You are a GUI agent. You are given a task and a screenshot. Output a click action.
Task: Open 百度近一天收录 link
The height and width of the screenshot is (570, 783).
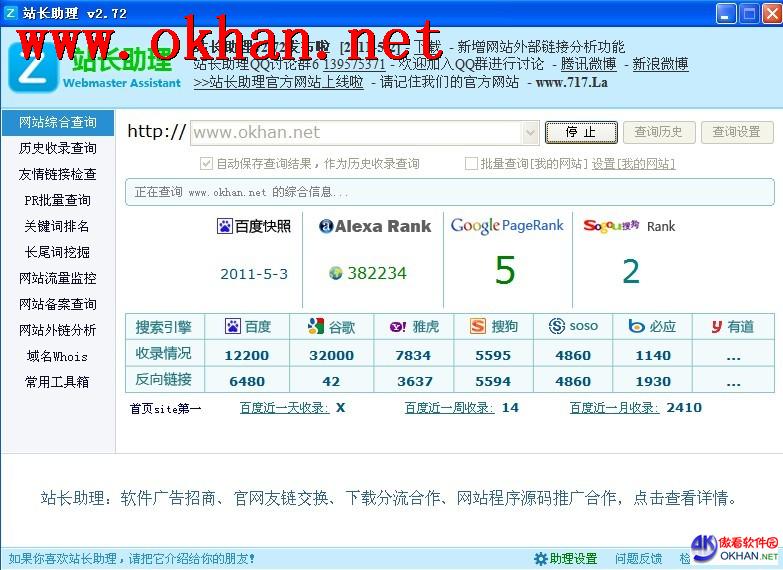[x=285, y=408]
